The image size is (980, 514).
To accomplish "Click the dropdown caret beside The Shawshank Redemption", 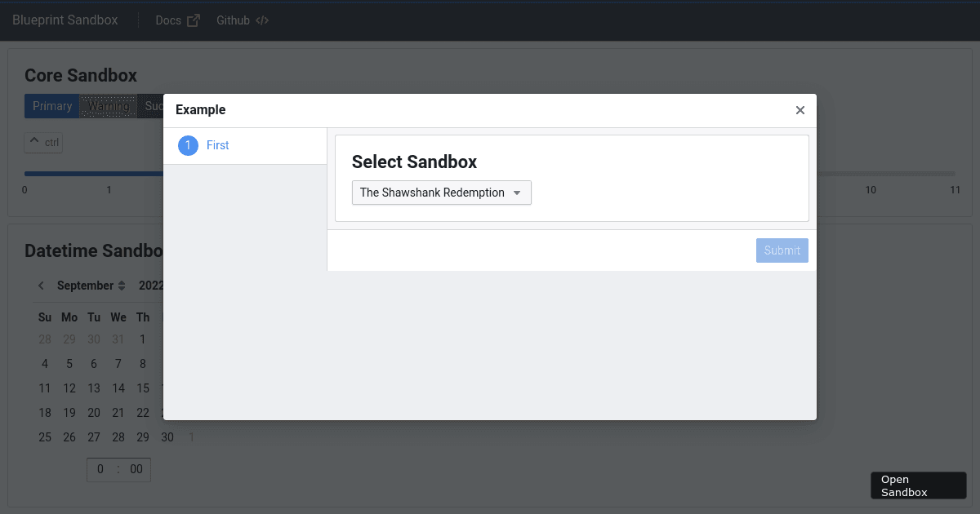I will [517, 193].
